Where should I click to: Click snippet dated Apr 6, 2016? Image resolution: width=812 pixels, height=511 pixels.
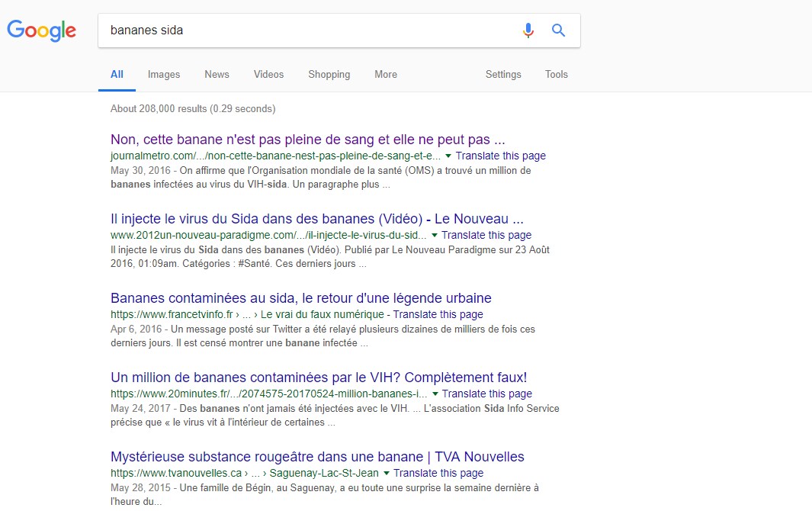(x=323, y=336)
